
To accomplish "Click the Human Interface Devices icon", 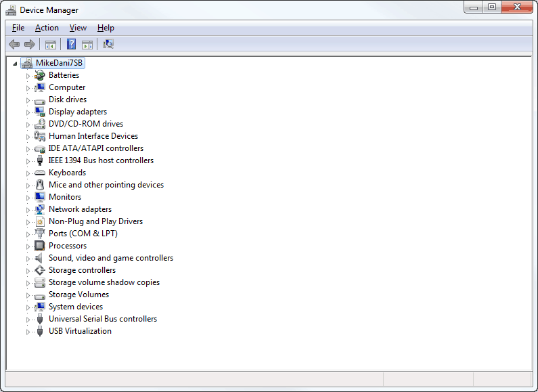I will pyautogui.click(x=40, y=136).
